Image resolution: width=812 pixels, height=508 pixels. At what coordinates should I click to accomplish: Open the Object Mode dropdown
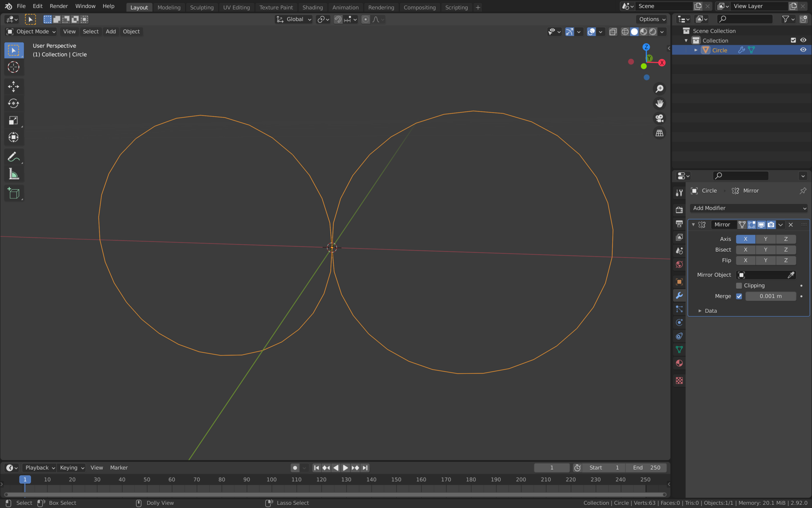[x=31, y=32]
